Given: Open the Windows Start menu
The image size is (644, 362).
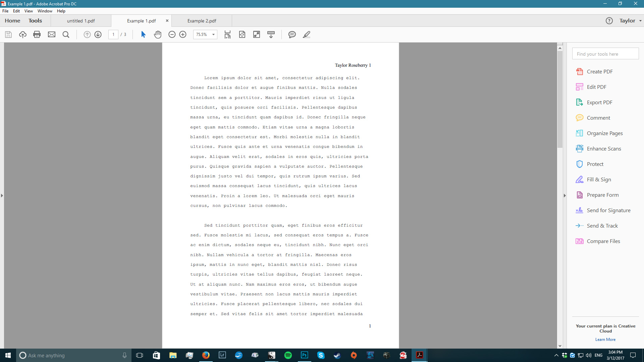Looking at the screenshot, I should pyautogui.click(x=8, y=355).
